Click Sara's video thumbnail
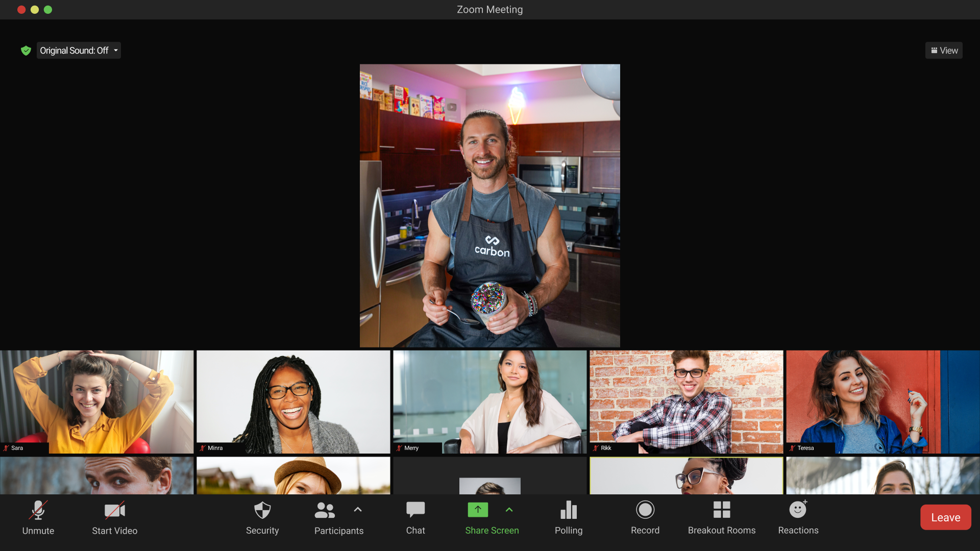The width and height of the screenshot is (980, 551). [96, 402]
